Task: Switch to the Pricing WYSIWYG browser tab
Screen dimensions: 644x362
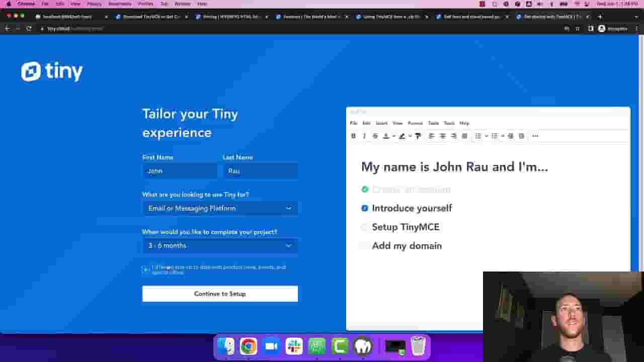Action: pos(231,17)
